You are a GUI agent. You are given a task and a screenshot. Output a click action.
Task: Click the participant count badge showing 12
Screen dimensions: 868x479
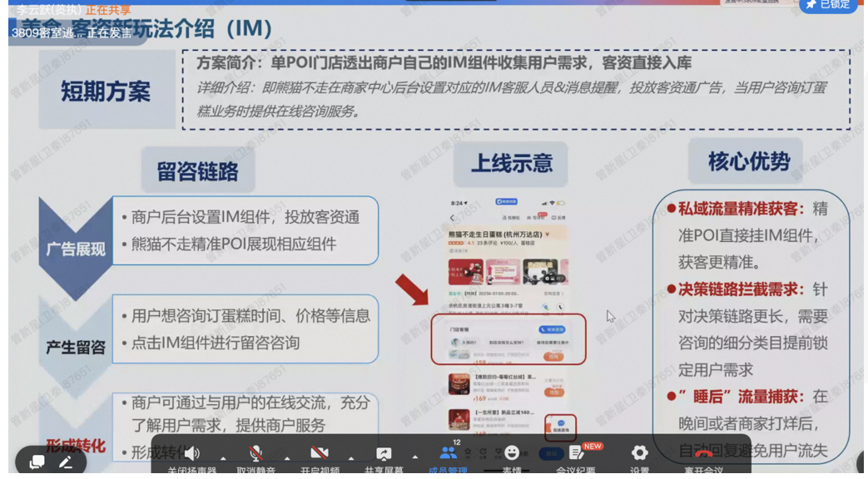456,443
